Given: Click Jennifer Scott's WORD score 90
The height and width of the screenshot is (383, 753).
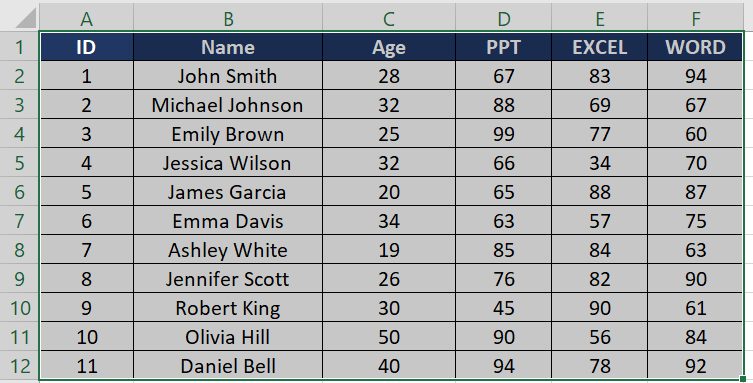Looking at the screenshot, I should click(x=695, y=279).
